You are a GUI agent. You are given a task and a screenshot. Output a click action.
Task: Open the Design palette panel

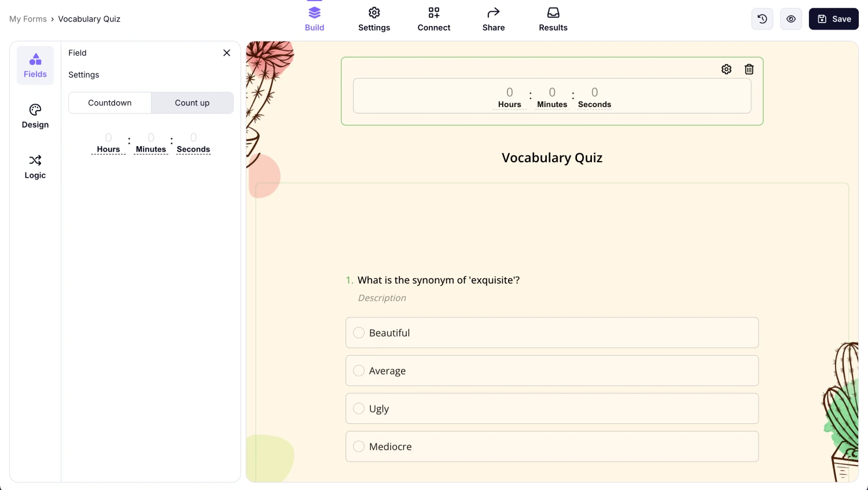click(35, 116)
